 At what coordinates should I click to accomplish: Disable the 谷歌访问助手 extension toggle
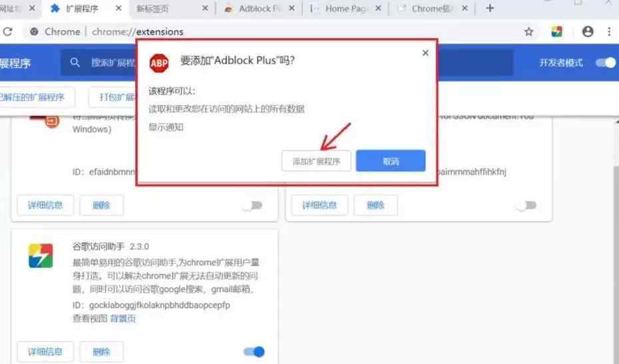[x=254, y=351]
